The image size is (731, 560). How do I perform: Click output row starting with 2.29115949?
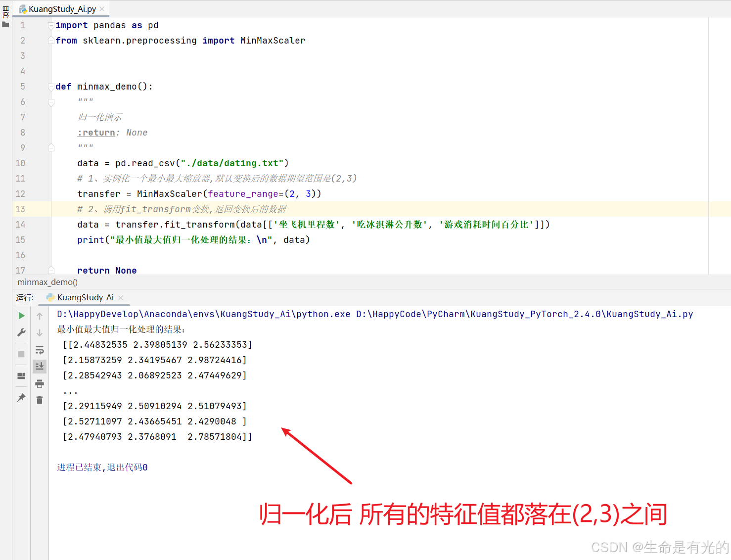[x=155, y=406]
